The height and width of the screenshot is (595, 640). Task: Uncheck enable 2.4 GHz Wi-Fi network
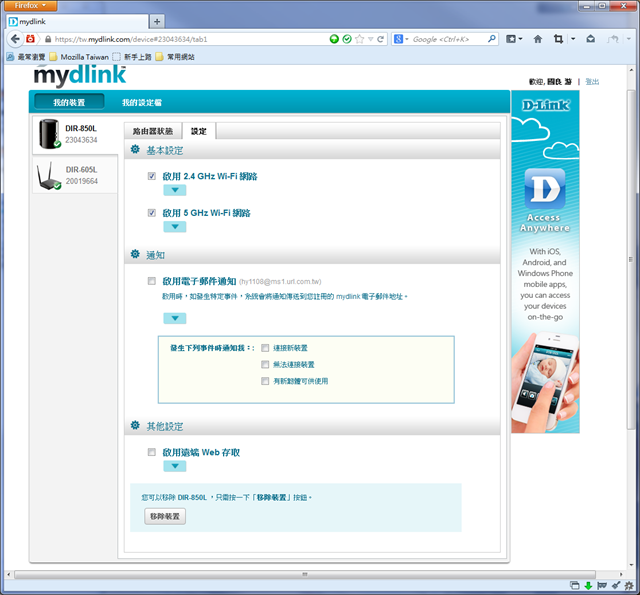[151, 176]
